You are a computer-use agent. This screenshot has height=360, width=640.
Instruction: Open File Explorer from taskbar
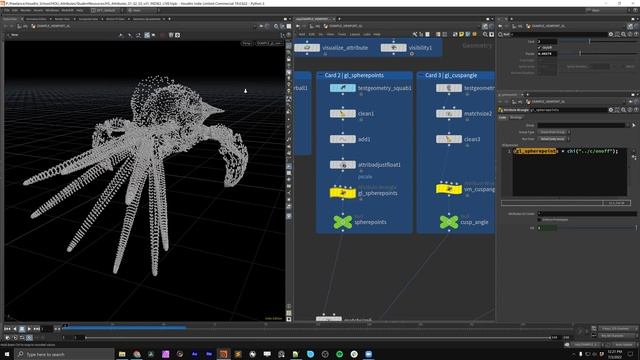click(122, 354)
